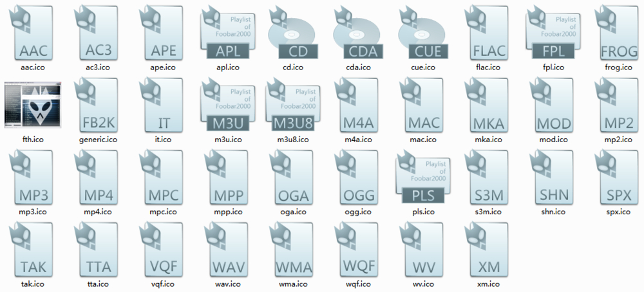The height and width of the screenshot is (292, 644).
Task: Select the filename text flac.ico
Action: coord(488,68)
